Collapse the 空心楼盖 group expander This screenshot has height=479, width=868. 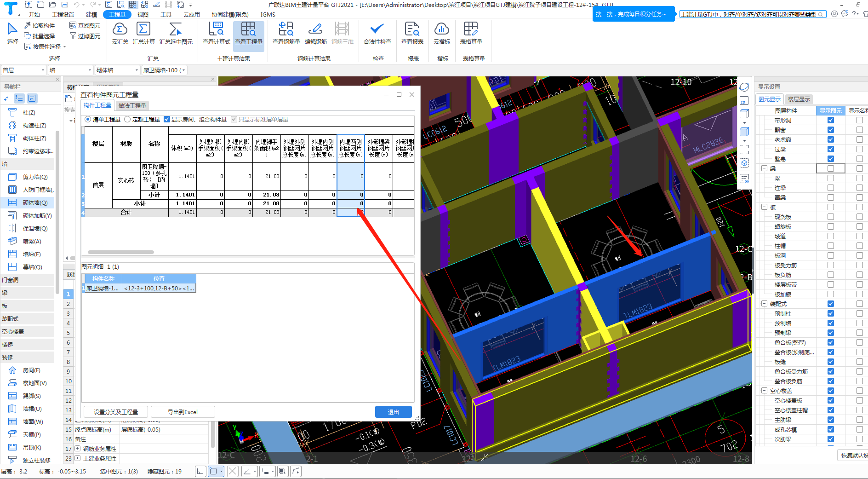point(764,391)
